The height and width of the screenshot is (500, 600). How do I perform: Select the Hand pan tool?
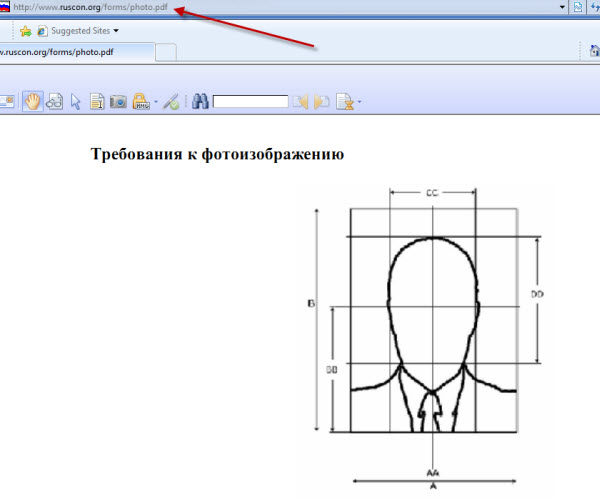click(x=32, y=101)
